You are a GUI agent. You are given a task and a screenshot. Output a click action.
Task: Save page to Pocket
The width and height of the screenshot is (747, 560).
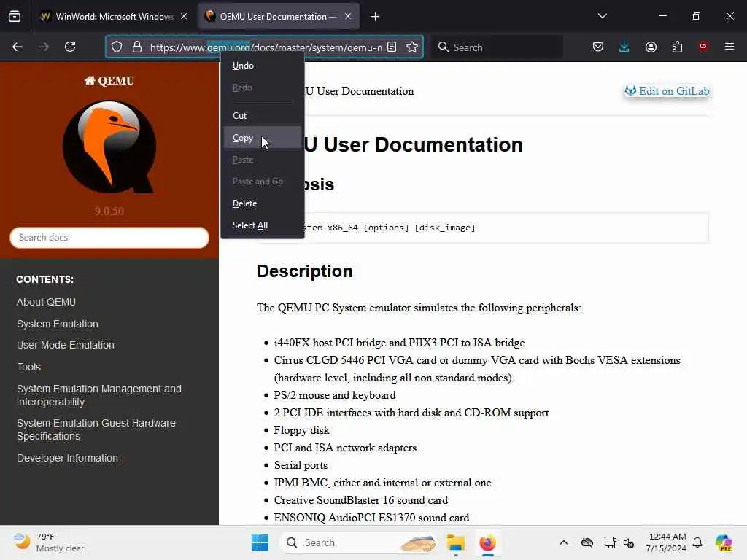(x=598, y=47)
